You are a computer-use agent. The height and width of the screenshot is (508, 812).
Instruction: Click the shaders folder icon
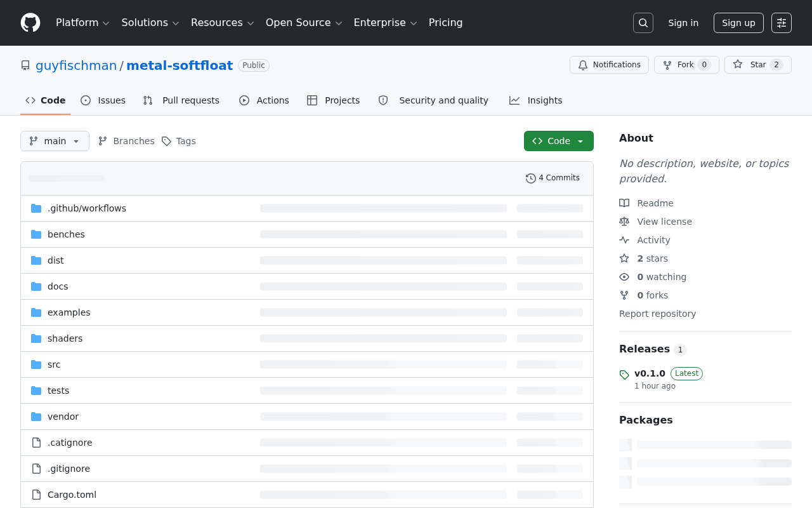pos(36,338)
